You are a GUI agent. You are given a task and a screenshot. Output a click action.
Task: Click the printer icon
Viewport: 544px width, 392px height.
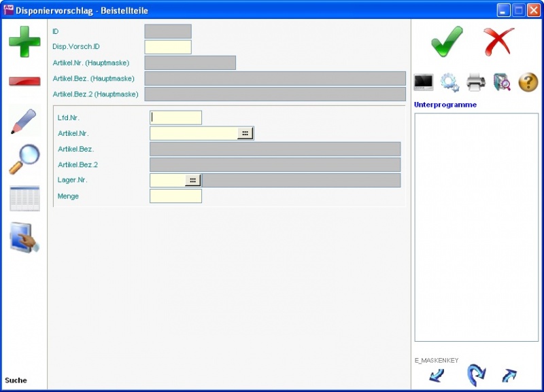click(476, 82)
